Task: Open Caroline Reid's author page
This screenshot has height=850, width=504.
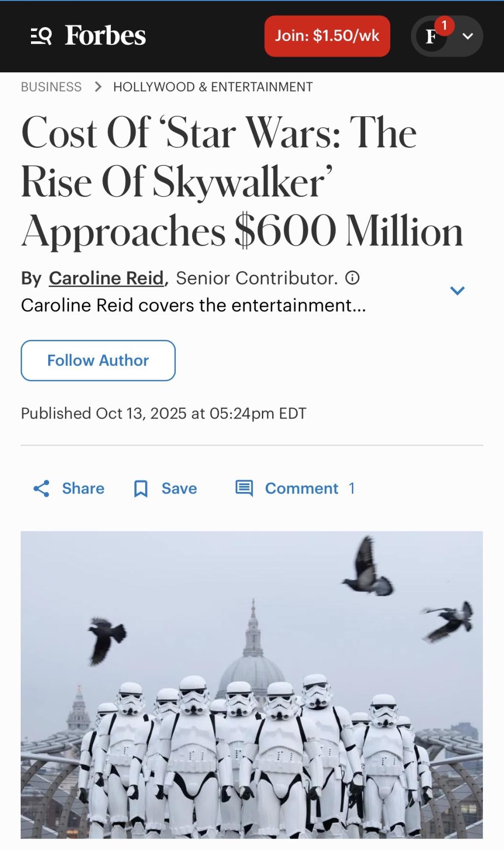Action: point(106,278)
